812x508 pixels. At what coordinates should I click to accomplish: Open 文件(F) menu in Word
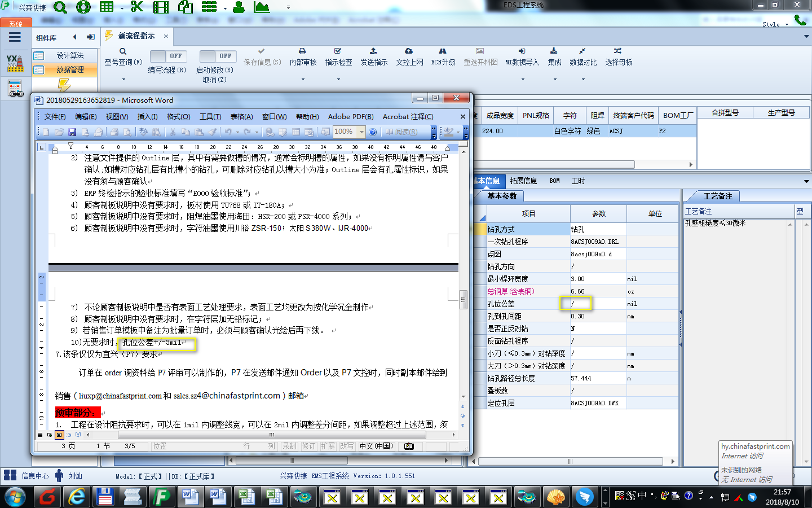click(55, 117)
